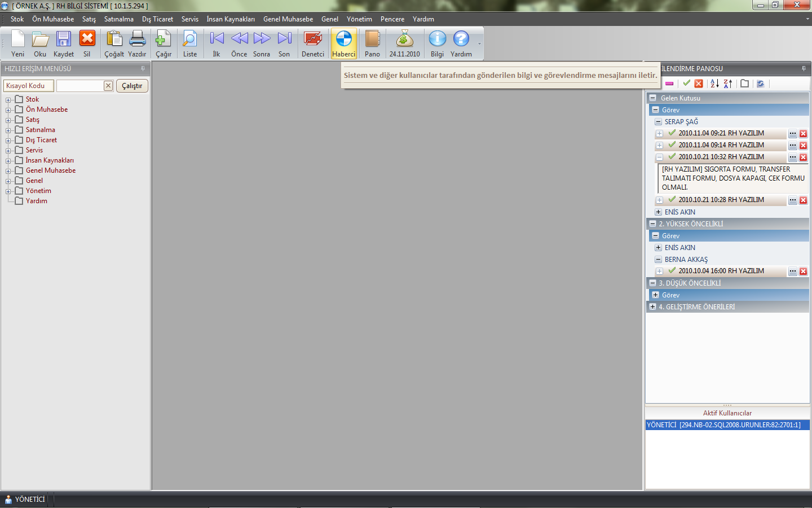Click the money bag date icon 24.11.2010

coord(404,43)
